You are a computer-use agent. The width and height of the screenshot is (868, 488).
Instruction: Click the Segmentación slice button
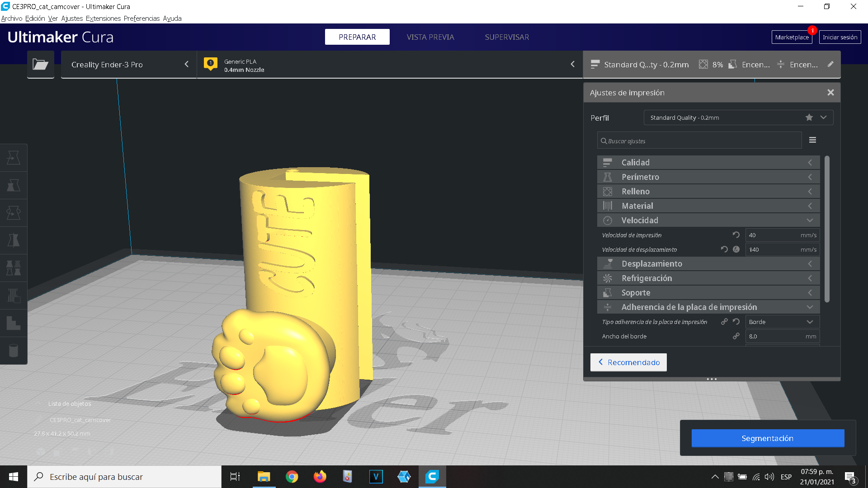click(768, 438)
